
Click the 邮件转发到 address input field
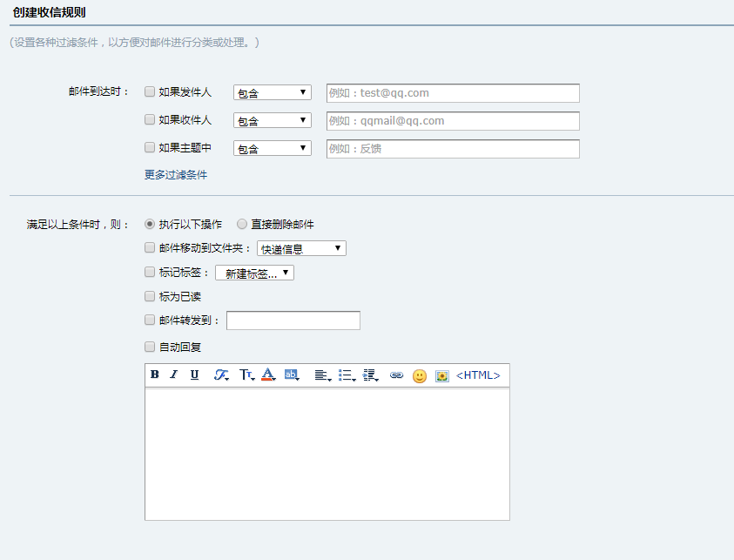293,321
